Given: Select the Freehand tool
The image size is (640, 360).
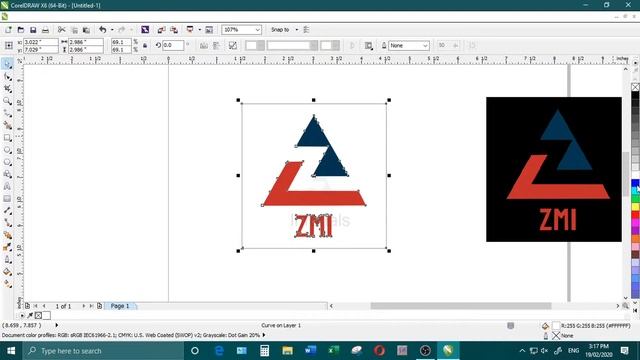Looking at the screenshot, I should [7, 113].
